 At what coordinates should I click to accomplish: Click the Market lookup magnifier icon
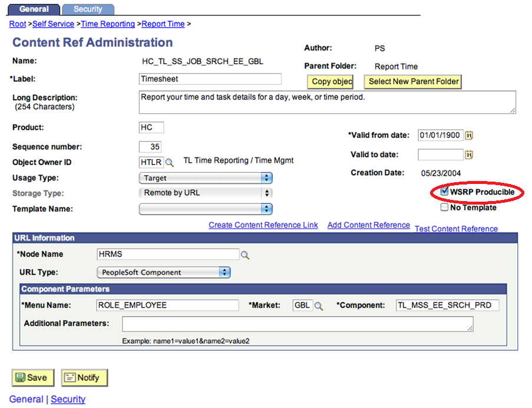coord(318,306)
